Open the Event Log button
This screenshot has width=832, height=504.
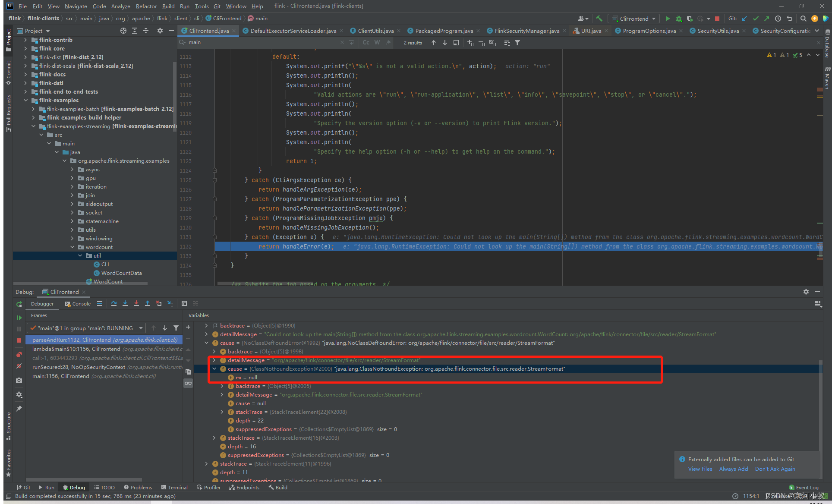coord(804,488)
